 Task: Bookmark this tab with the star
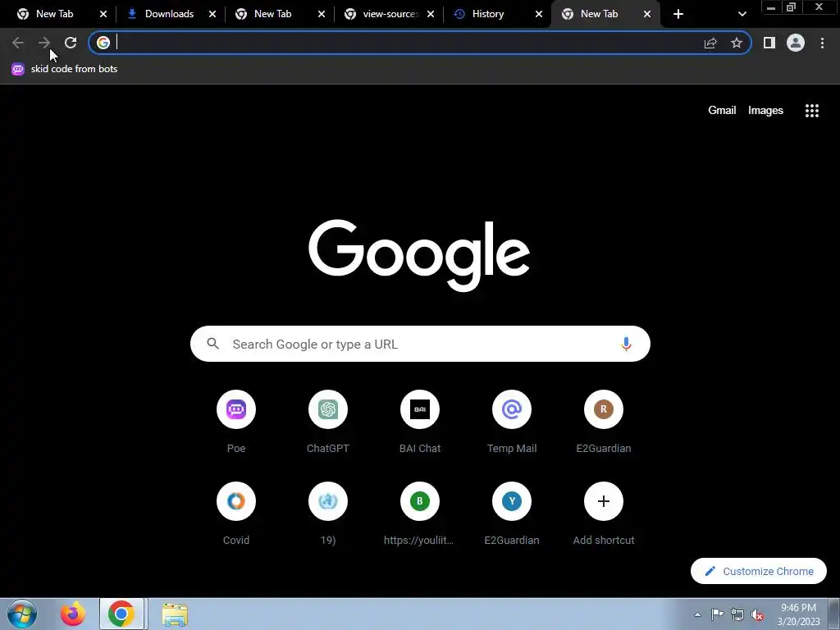737,43
